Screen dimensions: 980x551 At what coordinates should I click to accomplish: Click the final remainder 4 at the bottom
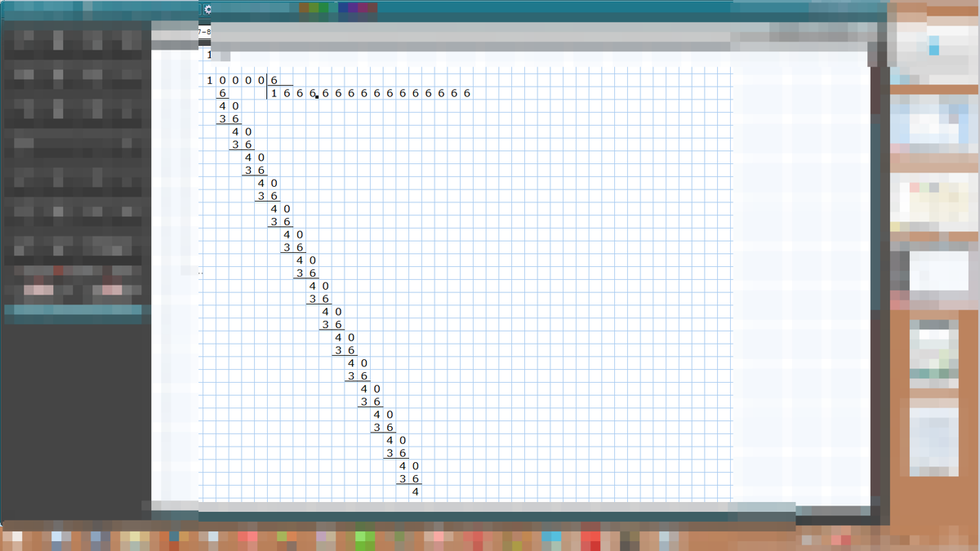click(415, 491)
